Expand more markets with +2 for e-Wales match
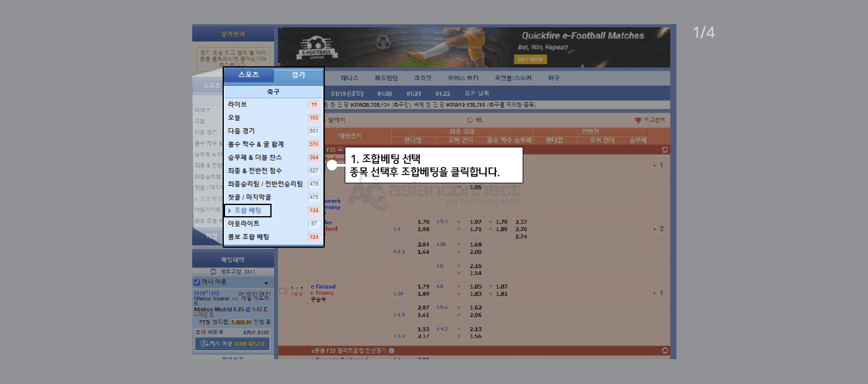Image resolution: width=868 pixels, height=384 pixels. point(657,229)
